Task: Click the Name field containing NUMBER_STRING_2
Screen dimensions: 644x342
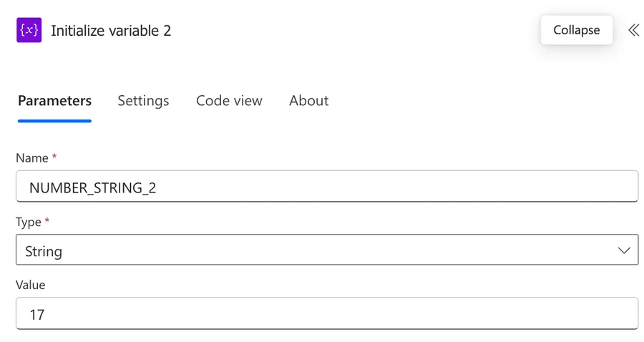Action: tap(326, 187)
